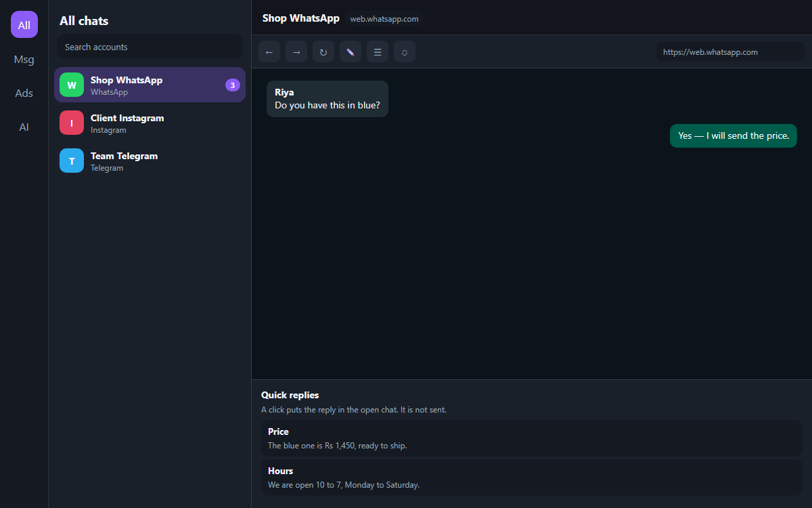Click the red I avatar of Client Instagram
Image resolution: width=812 pixels, height=508 pixels.
tap(72, 123)
